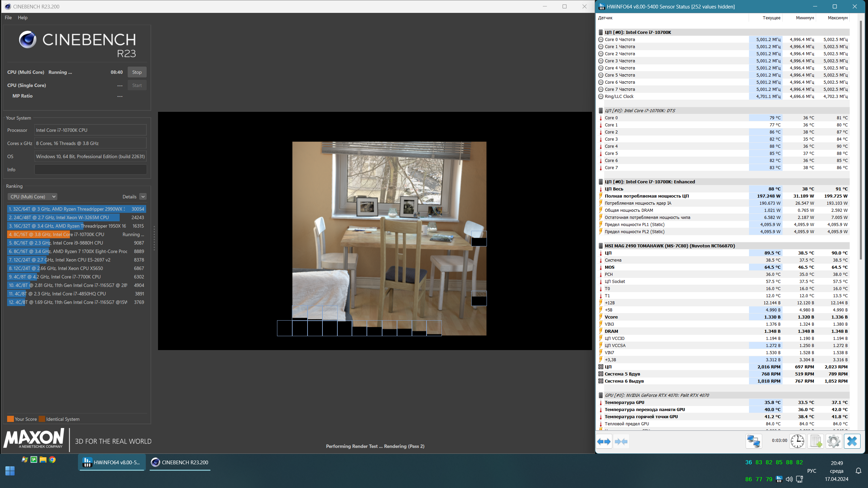The height and width of the screenshot is (488, 868).
Task: Select the Ryzen Threadripper 2990WX ranking row
Action: [x=76, y=209]
